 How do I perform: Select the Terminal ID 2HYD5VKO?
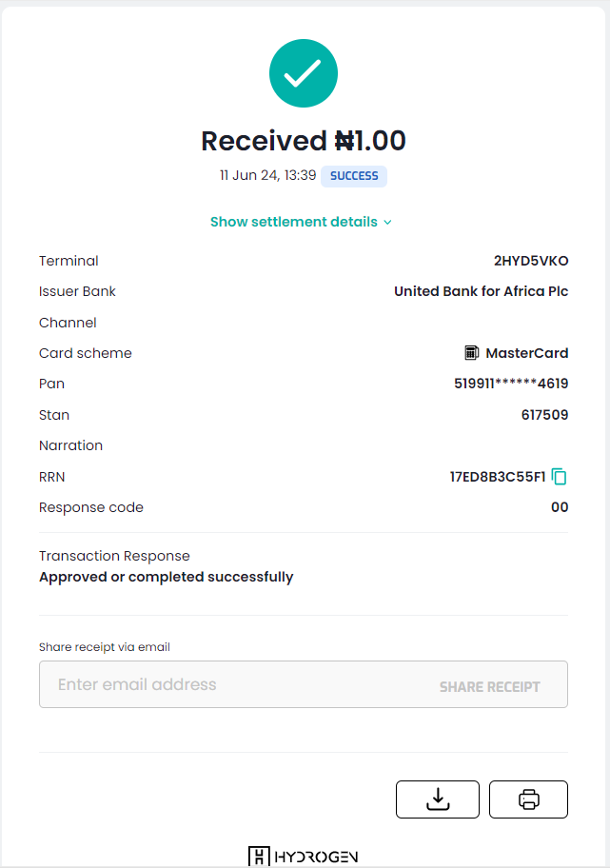[529, 260]
